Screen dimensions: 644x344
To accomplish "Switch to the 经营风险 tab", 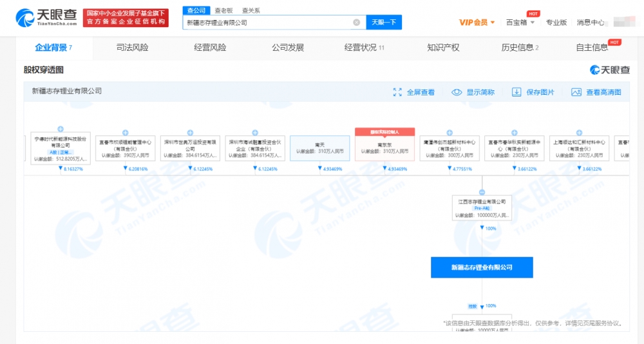I will [210, 48].
